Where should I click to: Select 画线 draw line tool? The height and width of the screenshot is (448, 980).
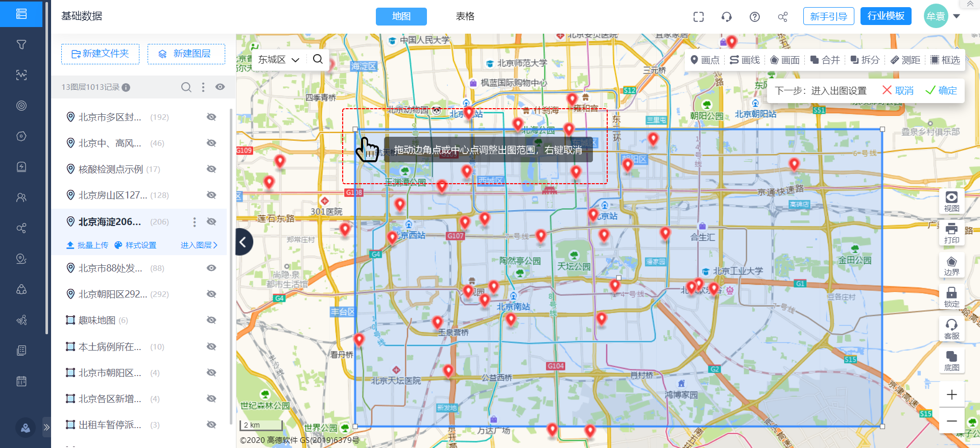[x=745, y=60]
